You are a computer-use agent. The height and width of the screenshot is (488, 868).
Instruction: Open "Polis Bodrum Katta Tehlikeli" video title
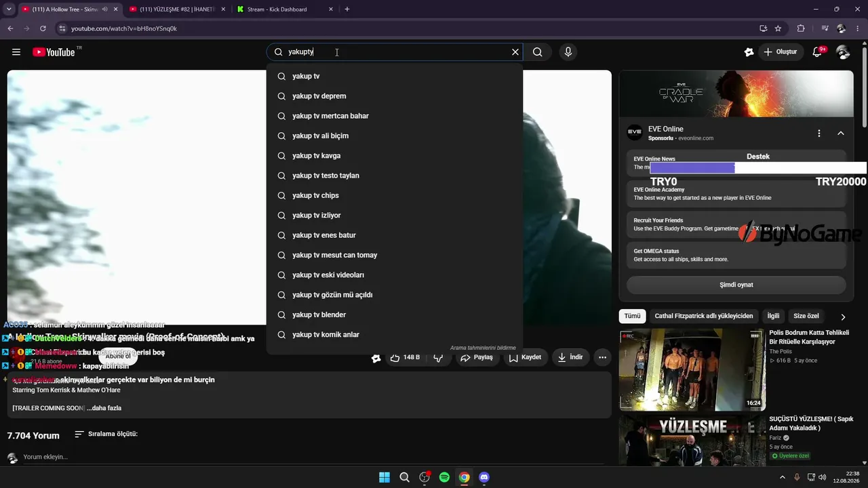(x=809, y=338)
